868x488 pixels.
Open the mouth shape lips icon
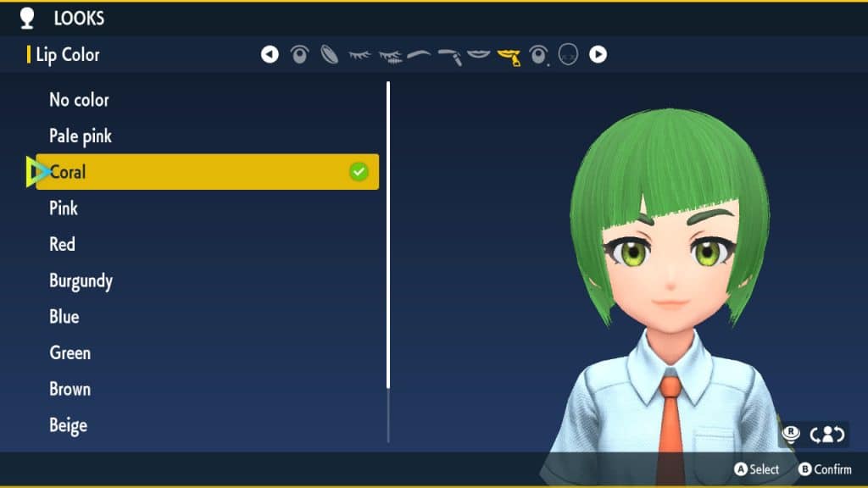tap(479, 53)
